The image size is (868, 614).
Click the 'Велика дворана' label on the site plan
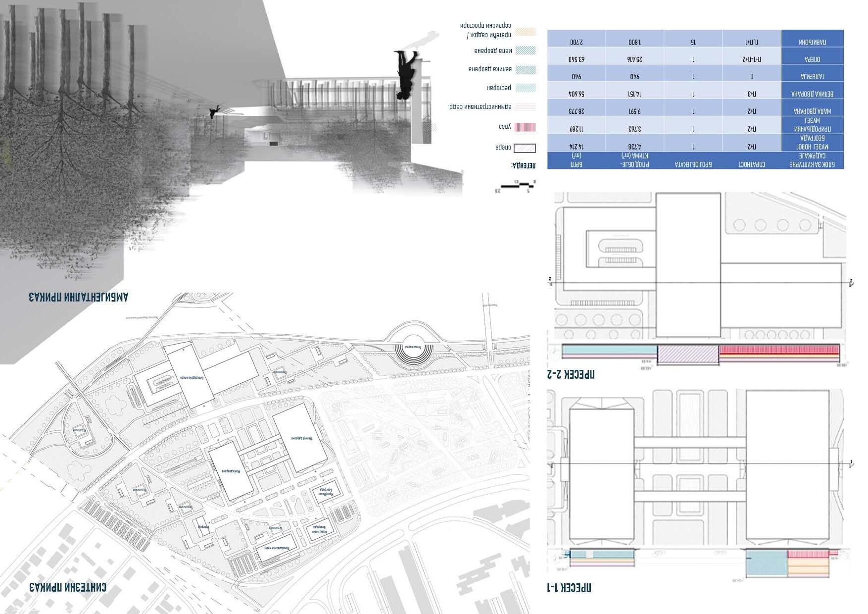[x=302, y=438]
